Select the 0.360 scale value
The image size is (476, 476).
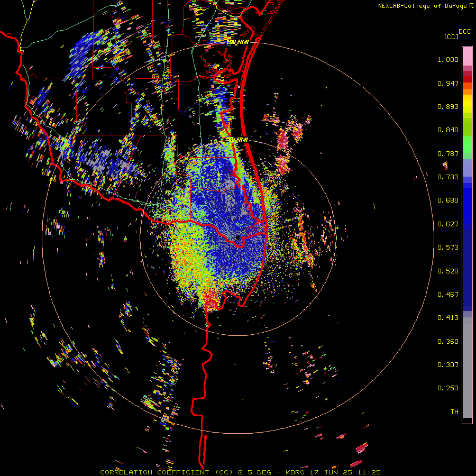(x=448, y=342)
